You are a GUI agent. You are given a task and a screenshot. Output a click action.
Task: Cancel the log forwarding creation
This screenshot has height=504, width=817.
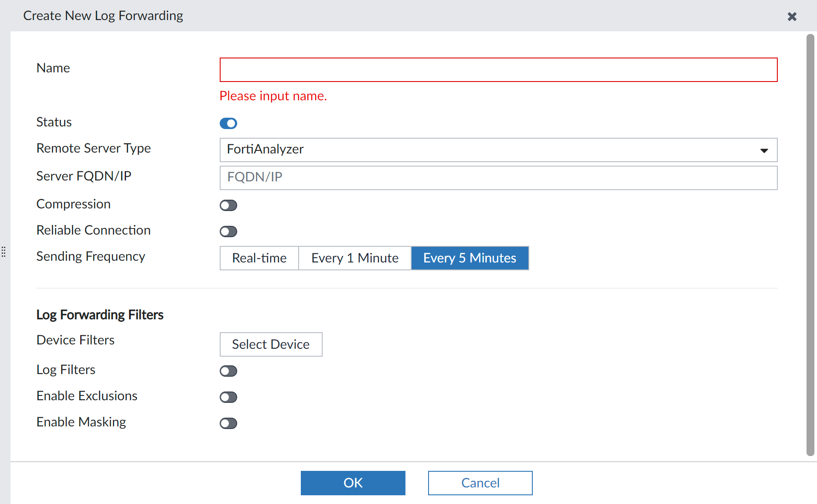click(480, 483)
